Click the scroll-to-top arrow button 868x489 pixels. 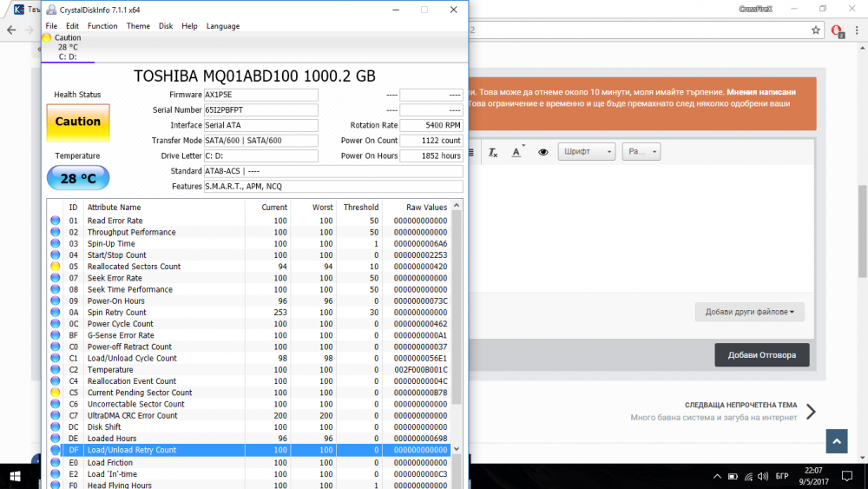coord(837,441)
